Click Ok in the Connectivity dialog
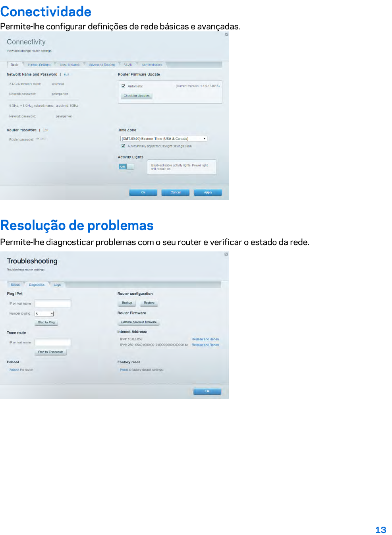This screenshot has height=535, width=392. click(143, 193)
